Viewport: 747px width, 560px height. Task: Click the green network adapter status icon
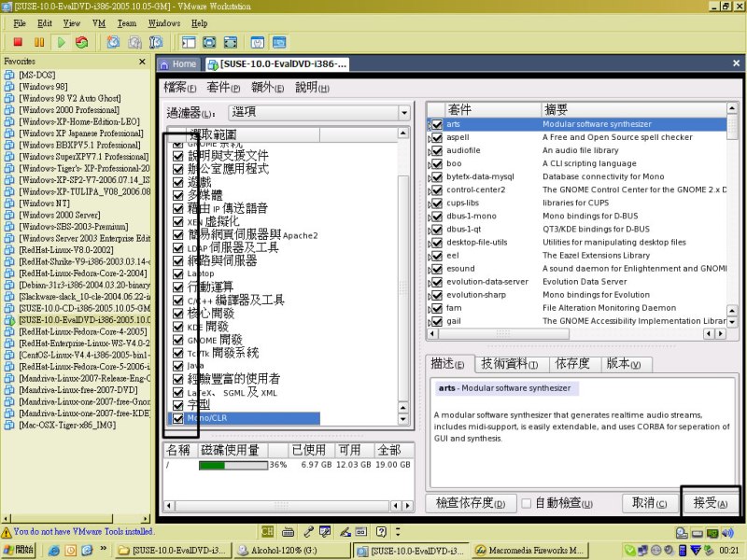pos(712,533)
